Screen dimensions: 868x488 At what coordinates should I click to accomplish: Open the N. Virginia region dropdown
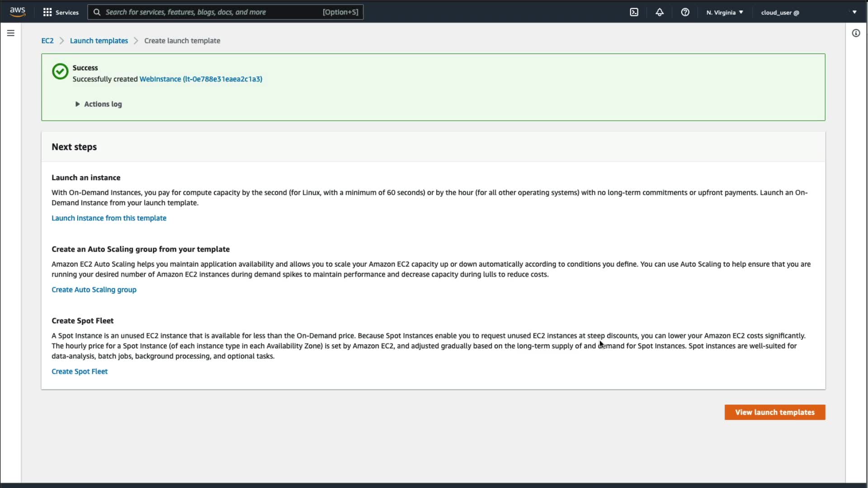(x=725, y=12)
